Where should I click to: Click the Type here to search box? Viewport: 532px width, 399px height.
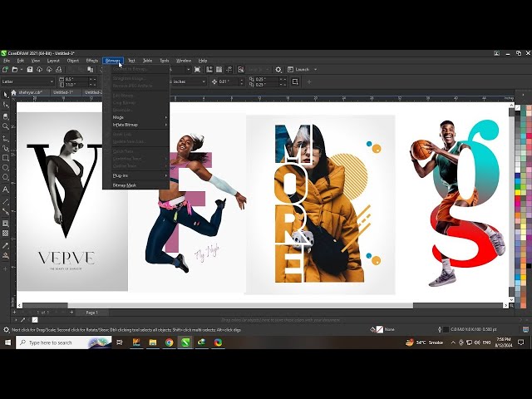tap(63, 342)
